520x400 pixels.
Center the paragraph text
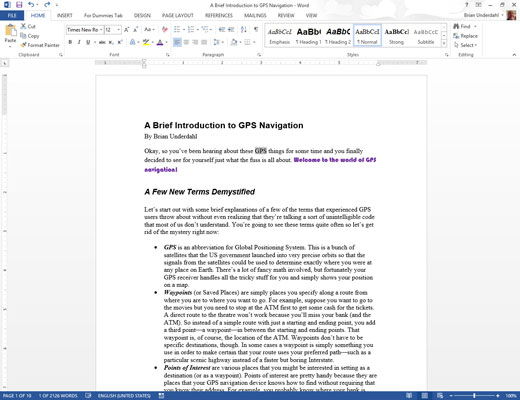coord(186,42)
